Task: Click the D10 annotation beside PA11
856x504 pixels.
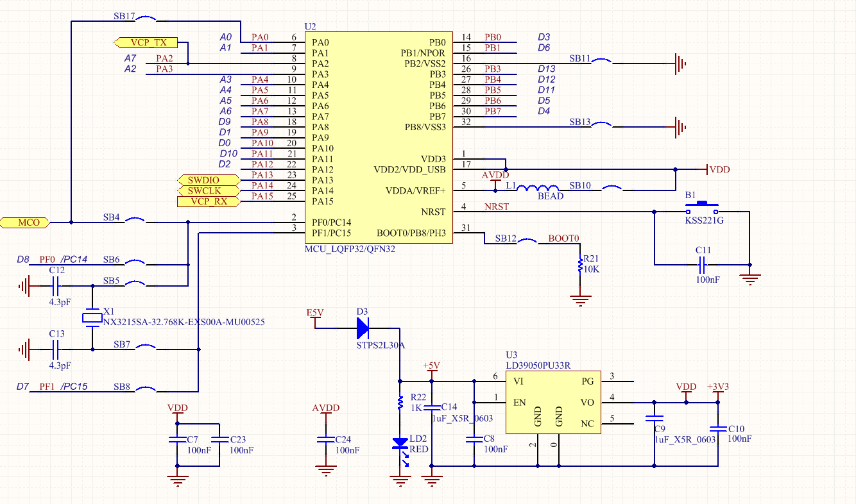Action: 228,153
